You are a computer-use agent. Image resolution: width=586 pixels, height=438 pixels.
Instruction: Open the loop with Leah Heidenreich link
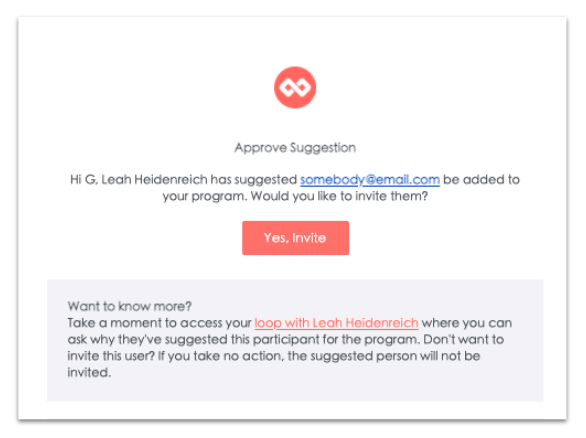(x=336, y=323)
